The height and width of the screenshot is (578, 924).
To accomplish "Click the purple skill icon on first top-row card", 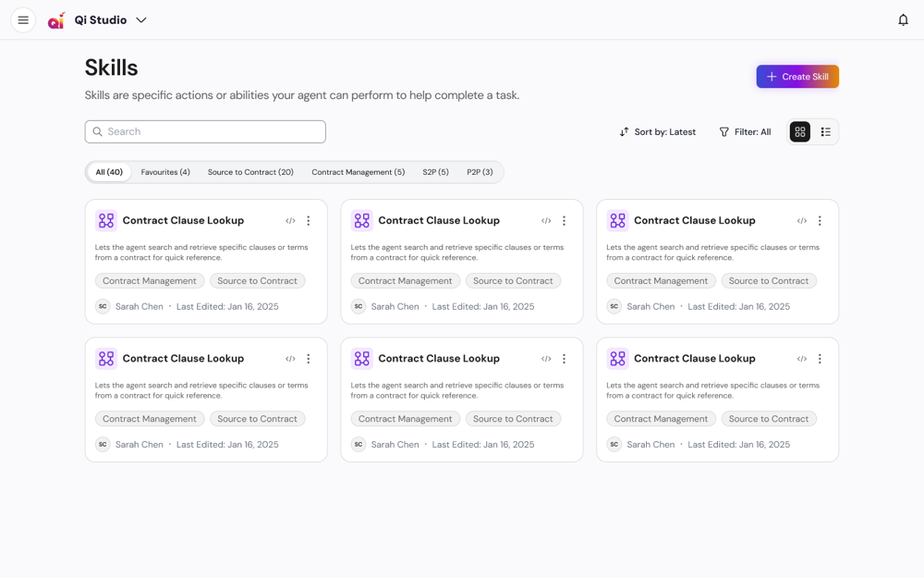I will click(x=106, y=221).
